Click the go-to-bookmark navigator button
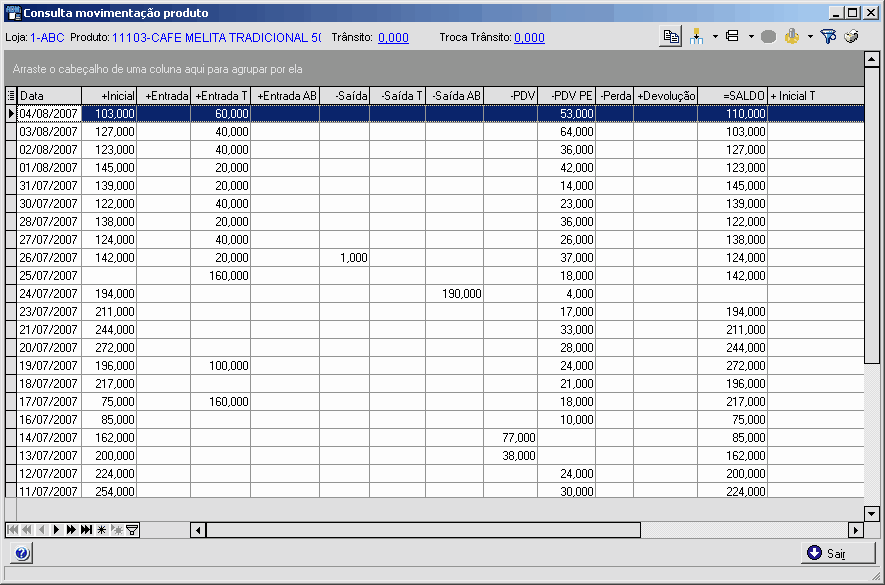This screenshot has height=585, width=885. point(116,530)
